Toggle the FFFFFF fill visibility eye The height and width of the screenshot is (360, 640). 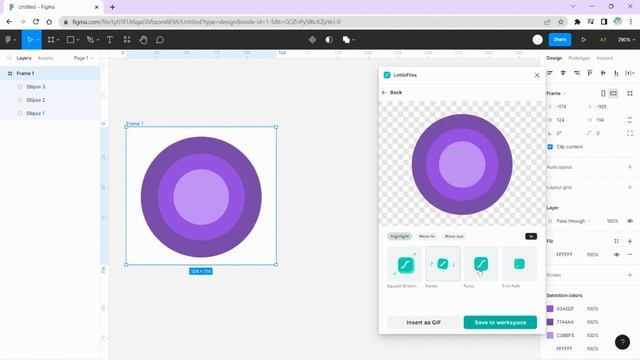coord(616,254)
